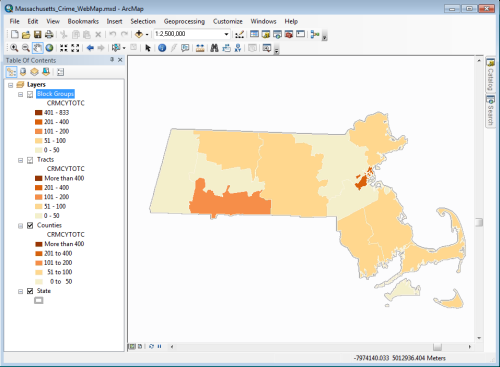Pause map drawing
The width and height of the screenshot is (500, 367).
[x=159, y=346]
